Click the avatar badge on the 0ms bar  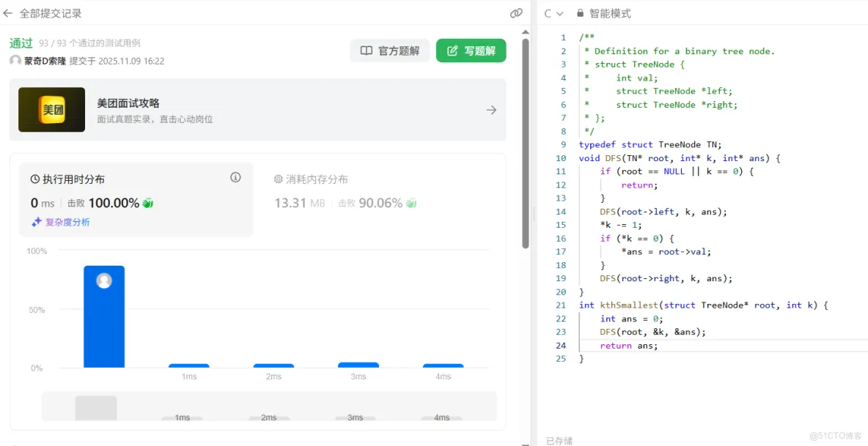(x=104, y=279)
